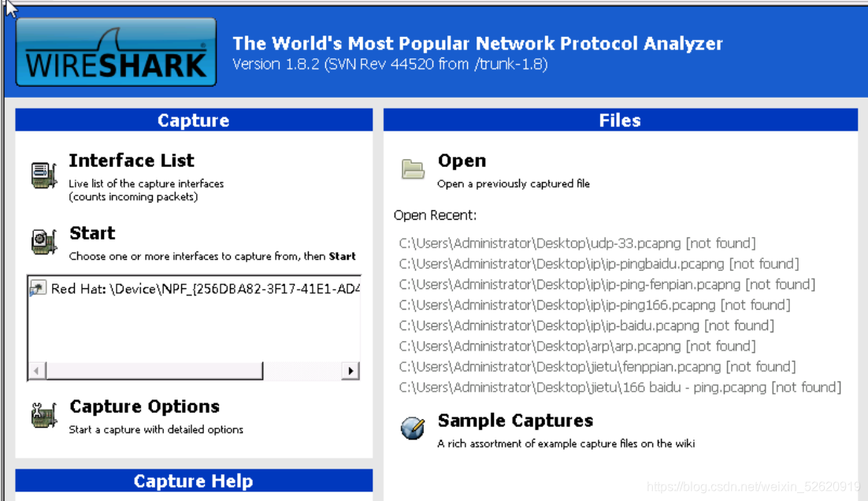Open recent file ip-ping166.pcapng
The image size is (868, 501).
pos(595,305)
